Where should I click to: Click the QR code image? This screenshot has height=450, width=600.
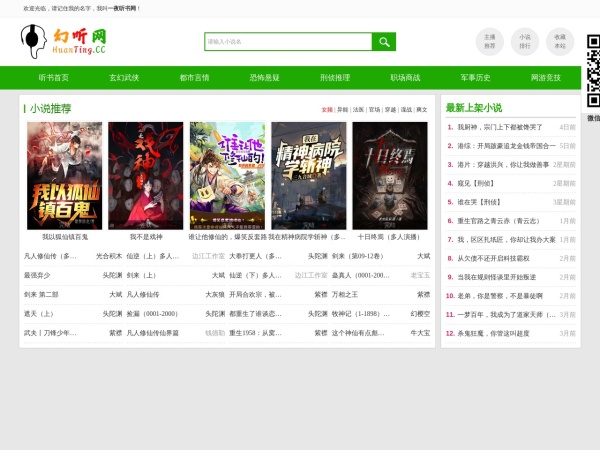(x=593, y=70)
